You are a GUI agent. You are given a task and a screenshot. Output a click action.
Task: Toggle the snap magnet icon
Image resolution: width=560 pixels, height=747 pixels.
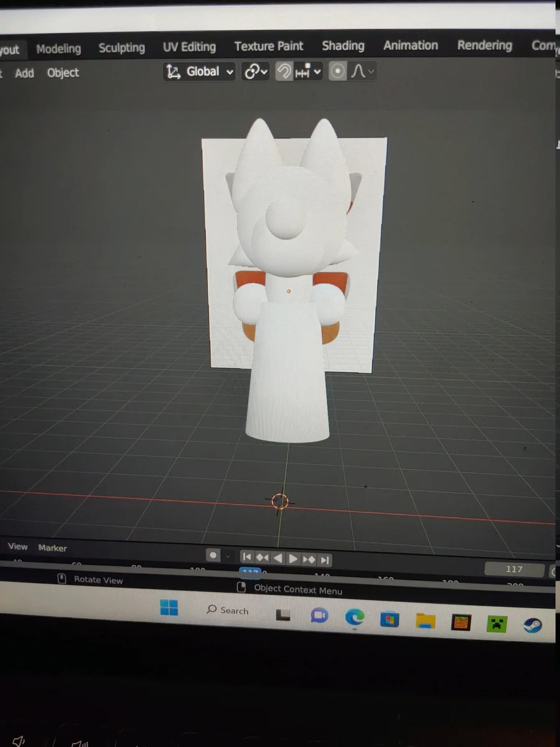283,72
